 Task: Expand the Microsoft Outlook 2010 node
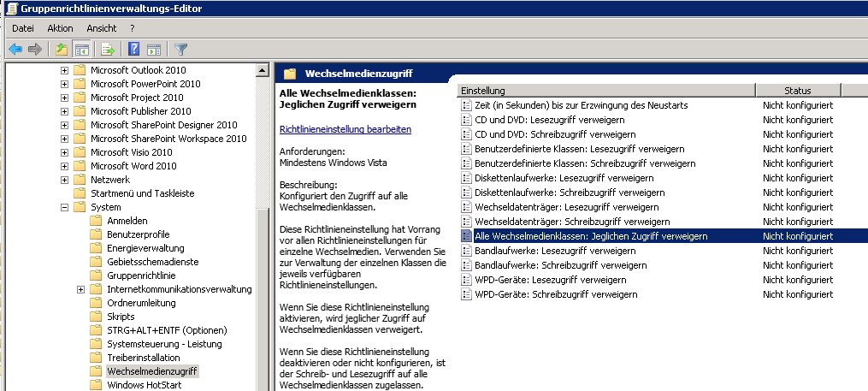65,70
